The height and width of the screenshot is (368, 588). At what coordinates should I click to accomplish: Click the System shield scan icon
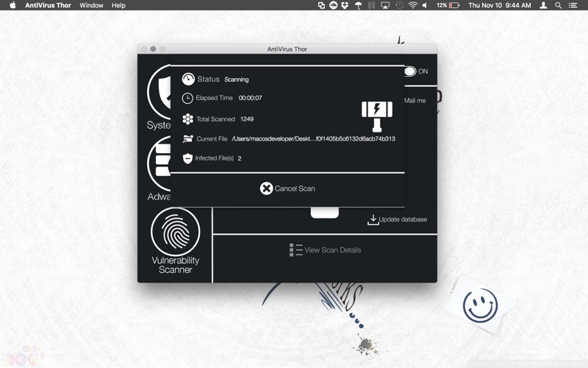click(x=159, y=92)
